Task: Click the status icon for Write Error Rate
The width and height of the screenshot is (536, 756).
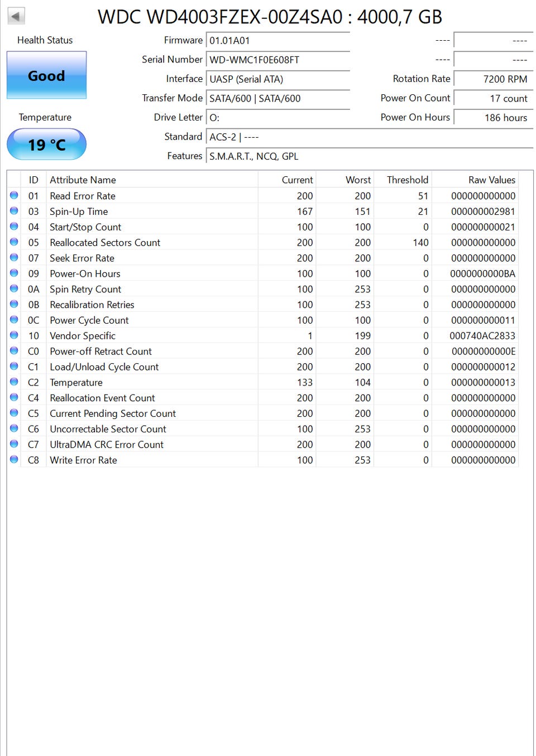Action: (x=14, y=459)
